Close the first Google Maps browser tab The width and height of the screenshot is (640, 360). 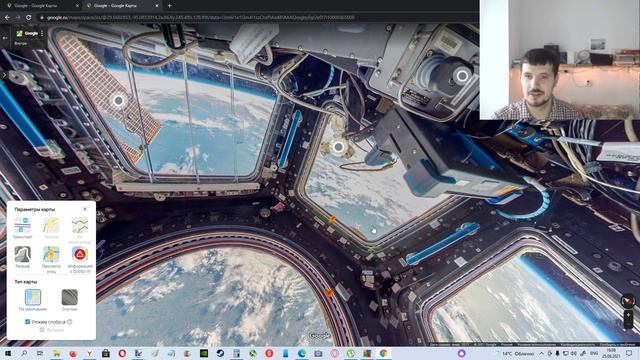click(x=77, y=6)
